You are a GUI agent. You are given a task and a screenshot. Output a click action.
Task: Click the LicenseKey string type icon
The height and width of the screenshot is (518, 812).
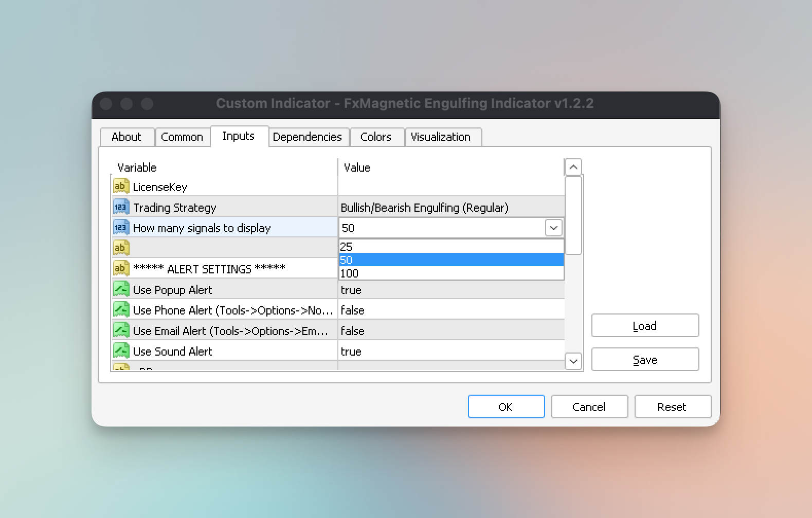click(121, 187)
